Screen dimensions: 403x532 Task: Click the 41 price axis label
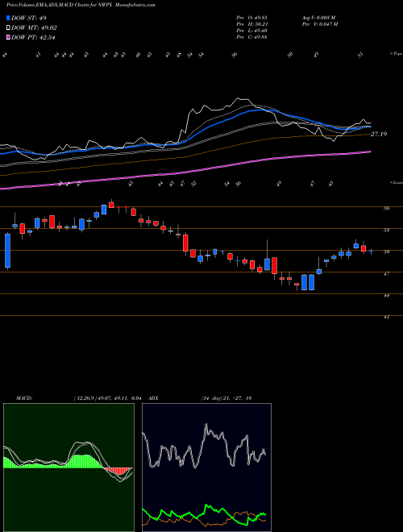tap(386, 318)
